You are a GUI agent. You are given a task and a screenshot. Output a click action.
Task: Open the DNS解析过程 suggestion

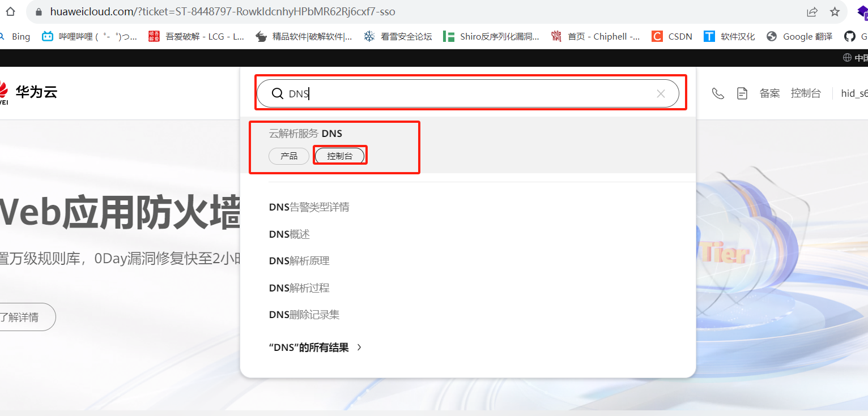click(299, 288)
